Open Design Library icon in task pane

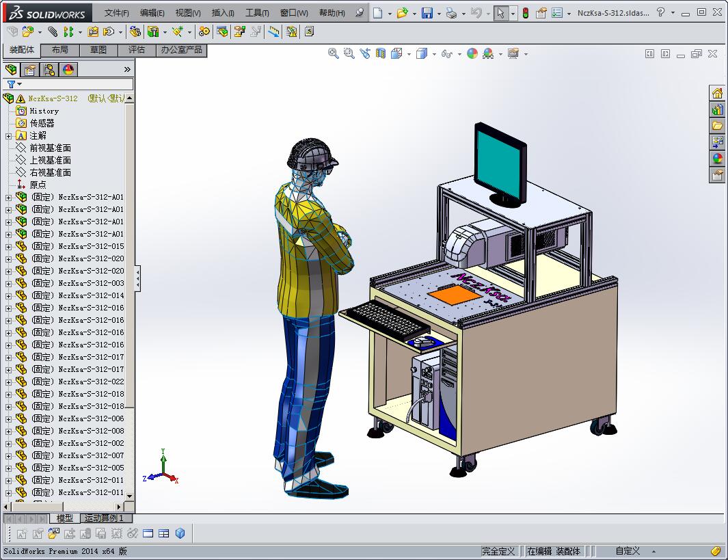coord(717,109)
